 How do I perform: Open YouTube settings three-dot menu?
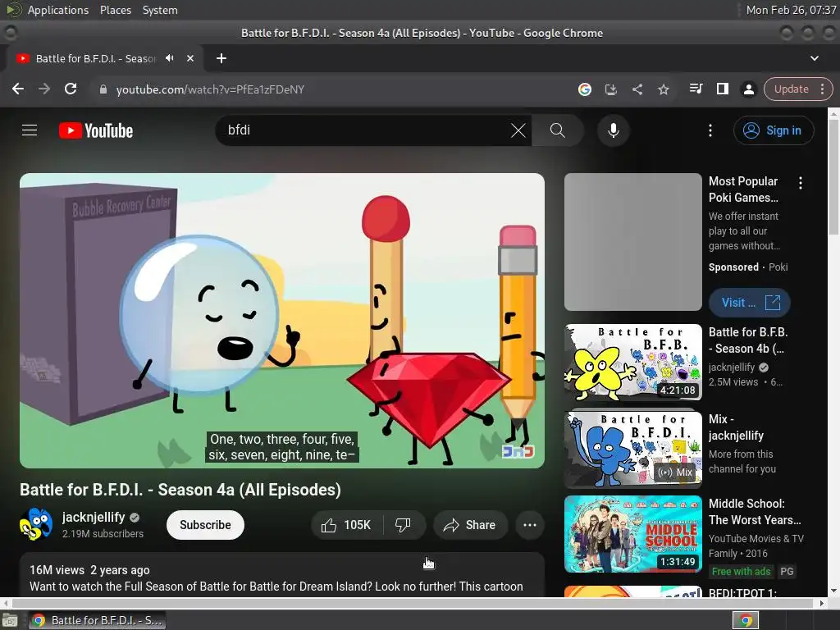[x=710, y=130]
